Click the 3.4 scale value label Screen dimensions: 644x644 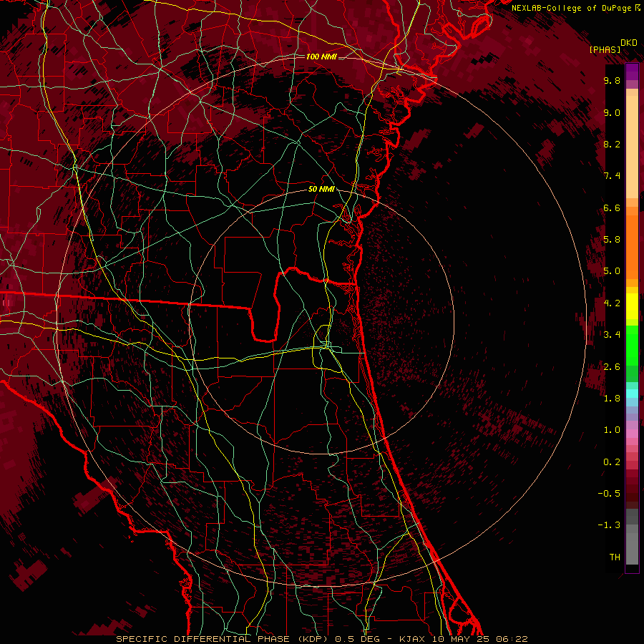click(612, 334)
